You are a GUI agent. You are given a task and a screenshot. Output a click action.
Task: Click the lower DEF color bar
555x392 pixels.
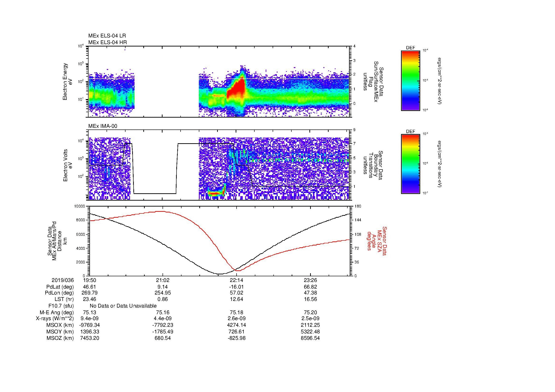[x=410, y=164]
